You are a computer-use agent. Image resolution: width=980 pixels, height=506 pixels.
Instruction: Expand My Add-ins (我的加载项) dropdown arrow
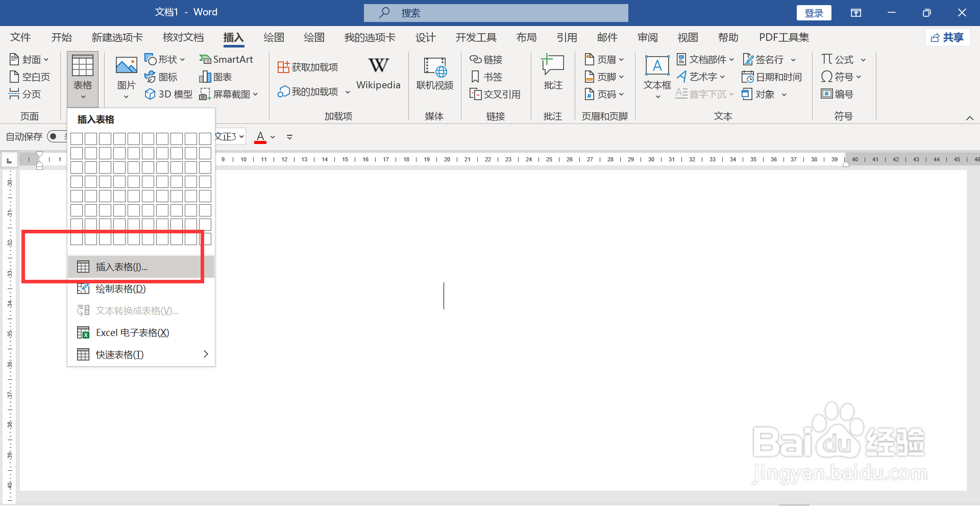[348, 92]
